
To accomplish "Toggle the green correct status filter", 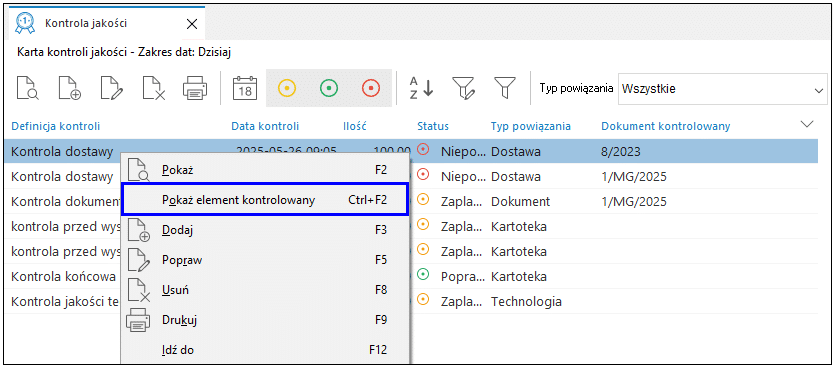I will click(329, 88).
